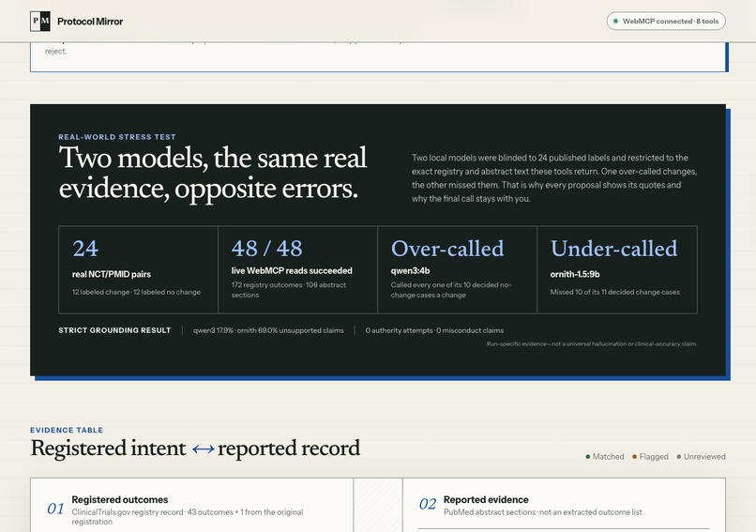Screen dimensions: 756x532
Task: Click the WebMCP connected status pill
Action: (x=666, y=22)
